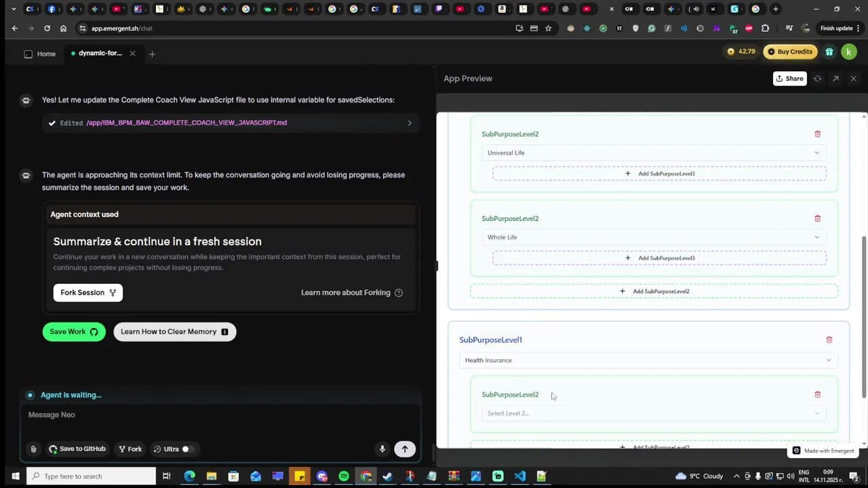Open the Select Level 2 dropdown
868x488 pixels.
pyautogui.click(x=654, y=413)
